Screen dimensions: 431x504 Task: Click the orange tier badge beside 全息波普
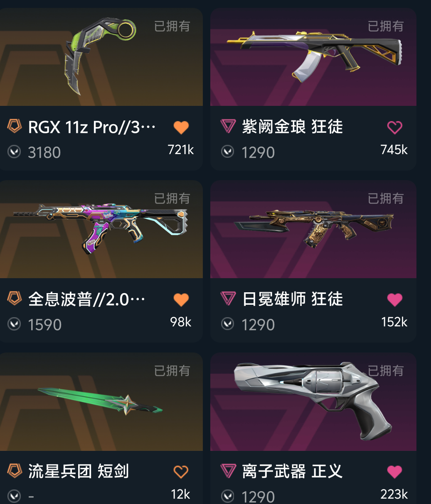(15, 298)
